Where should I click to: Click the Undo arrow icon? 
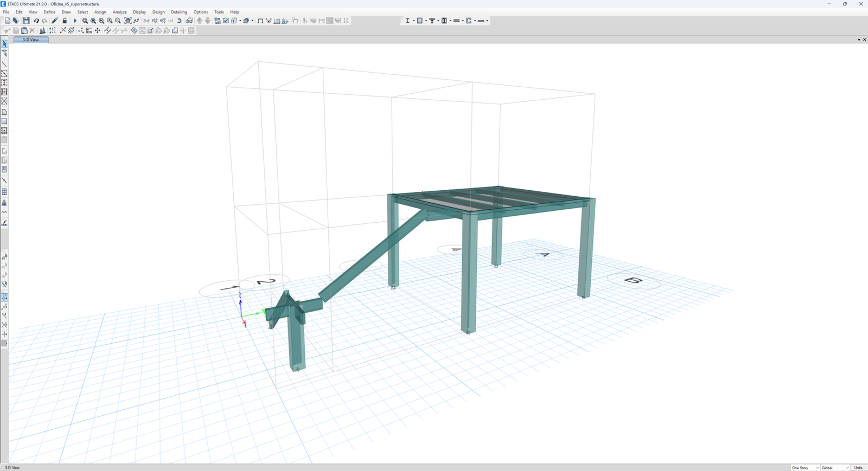(x=36, y=21)
